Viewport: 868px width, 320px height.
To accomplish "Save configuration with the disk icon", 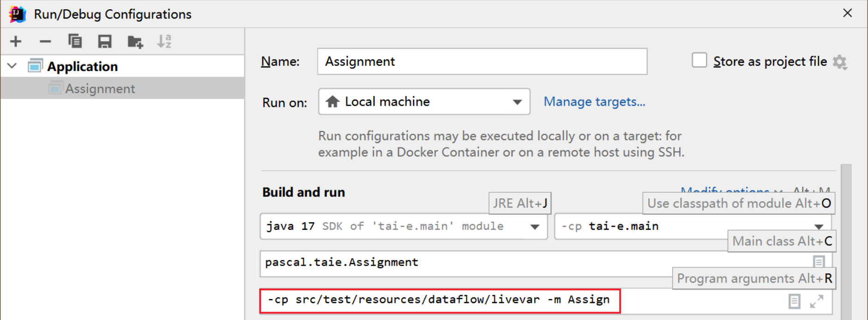I will (105, 41).
